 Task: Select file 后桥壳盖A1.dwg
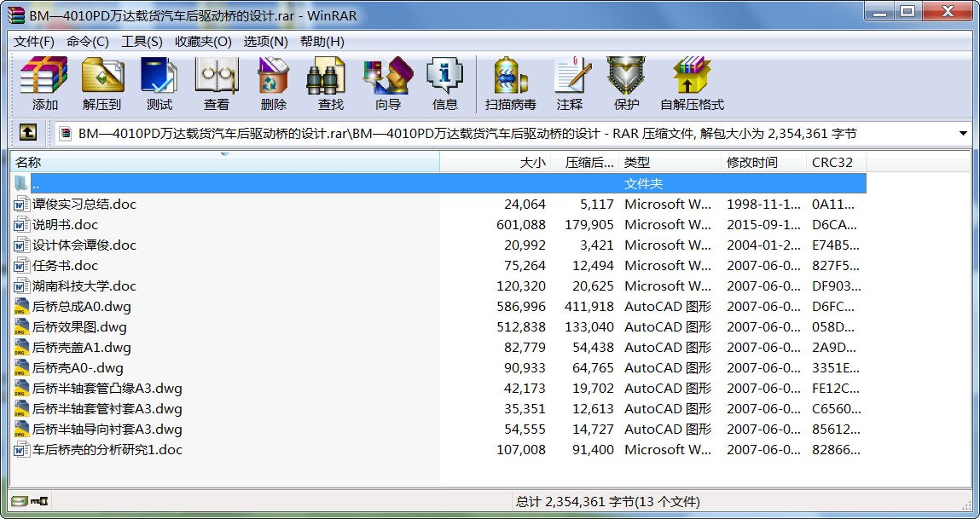tap(81, 348)
